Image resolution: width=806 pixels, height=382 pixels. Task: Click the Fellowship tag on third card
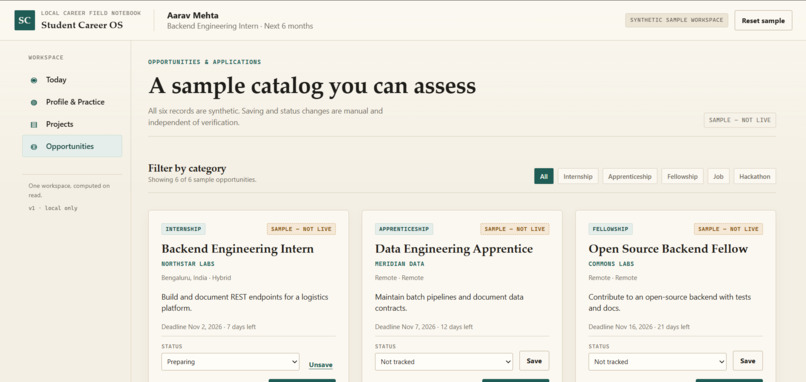(611, 229)
